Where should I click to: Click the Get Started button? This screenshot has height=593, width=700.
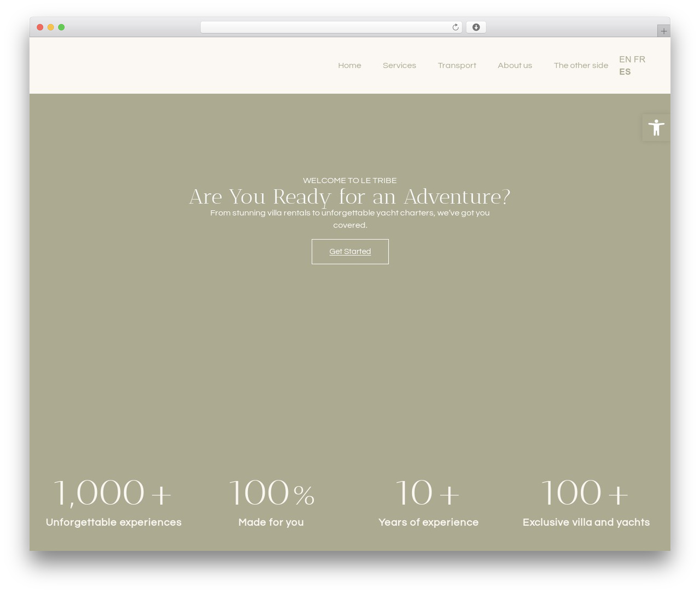pos(350,252)
